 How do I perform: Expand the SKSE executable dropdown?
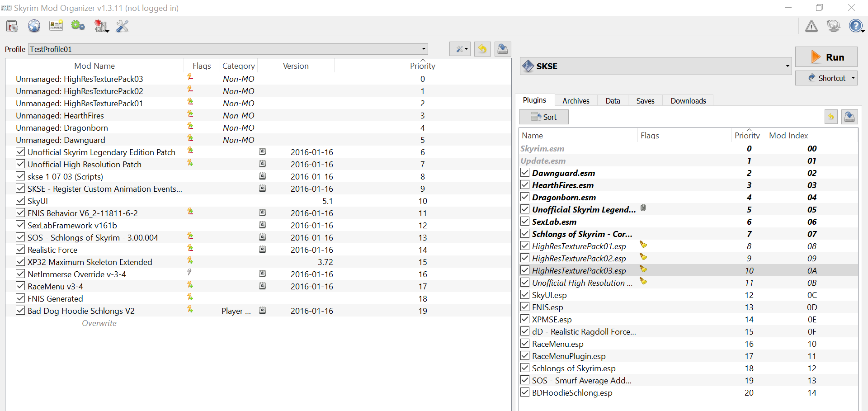[x=656, y=66]
